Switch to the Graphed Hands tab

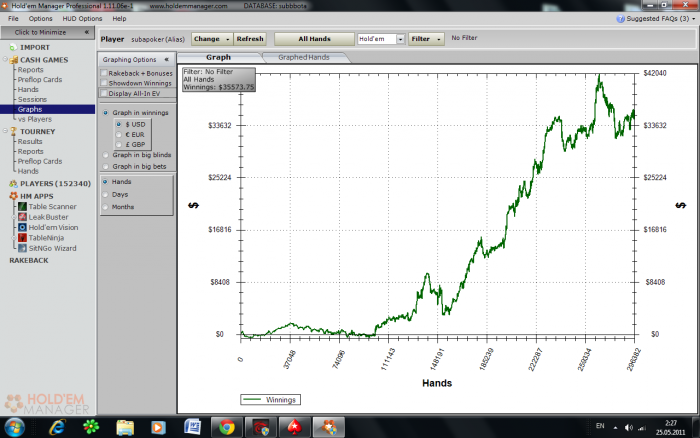coord(304,57)
